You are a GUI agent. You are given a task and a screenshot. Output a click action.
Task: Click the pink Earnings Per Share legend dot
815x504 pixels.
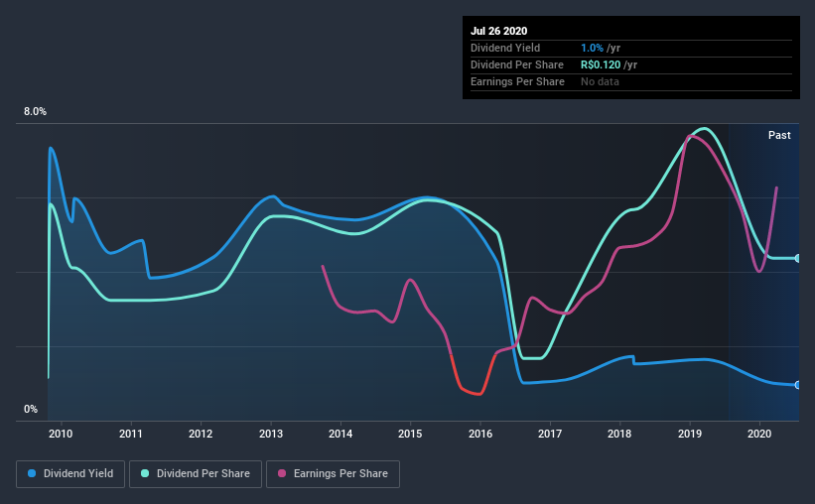tap(282, 473)
